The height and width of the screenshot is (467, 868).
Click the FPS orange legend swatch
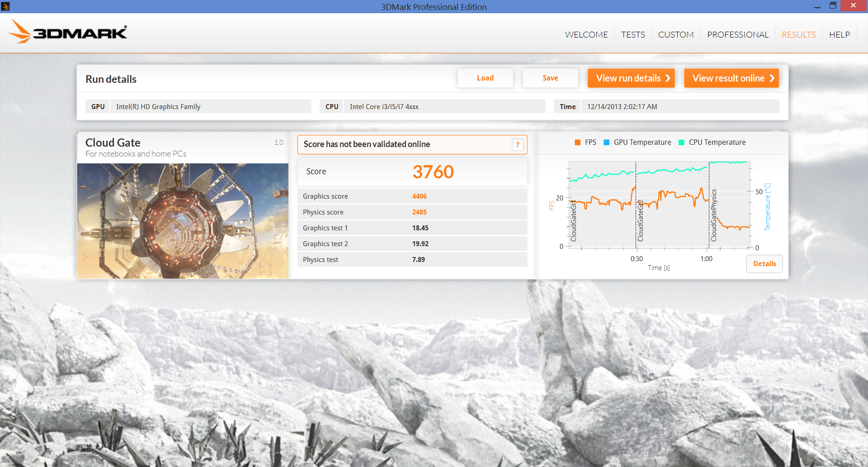tap(577, 142)
